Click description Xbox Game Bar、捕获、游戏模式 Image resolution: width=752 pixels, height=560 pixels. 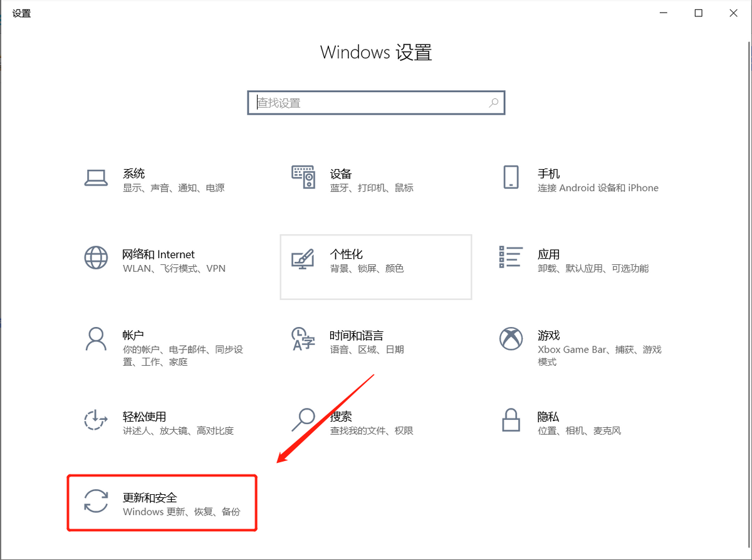(x=600, y=356)
